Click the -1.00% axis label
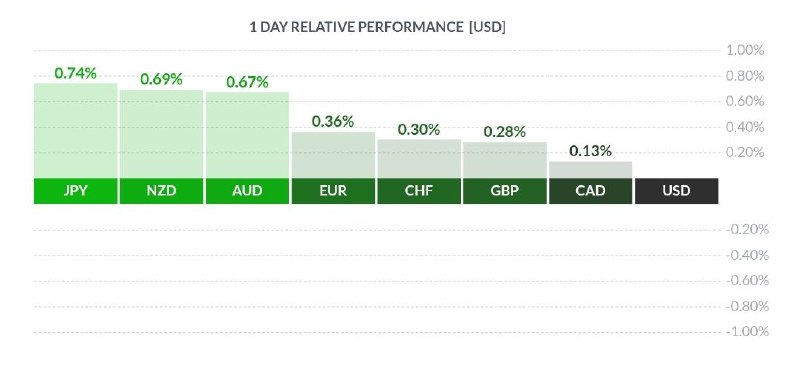 [x=747, y=332]
